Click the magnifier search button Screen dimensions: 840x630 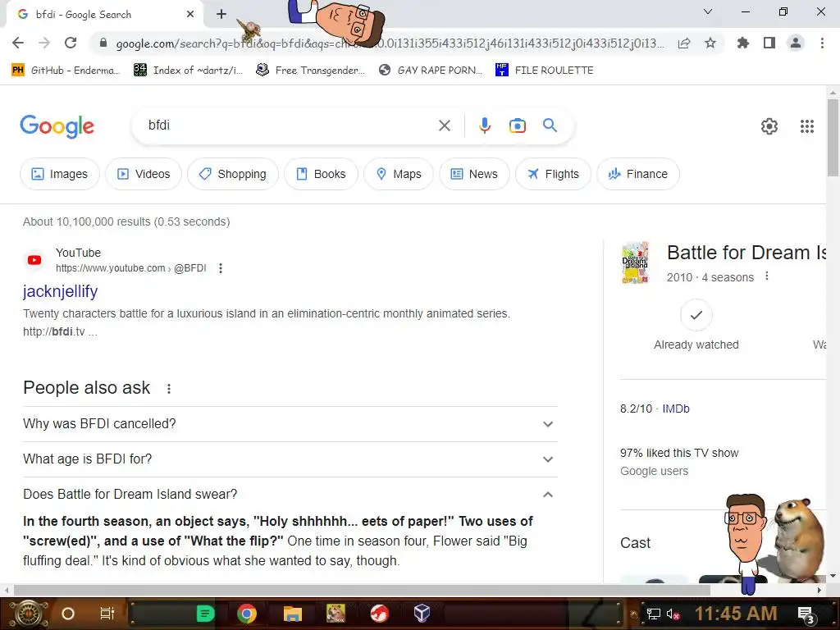pyautogui.click(x=550, y=126)
